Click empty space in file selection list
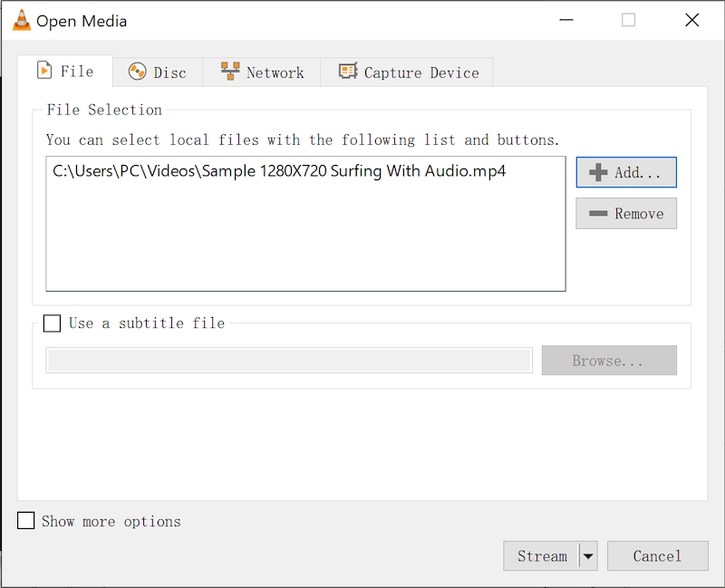 point(305,240)
